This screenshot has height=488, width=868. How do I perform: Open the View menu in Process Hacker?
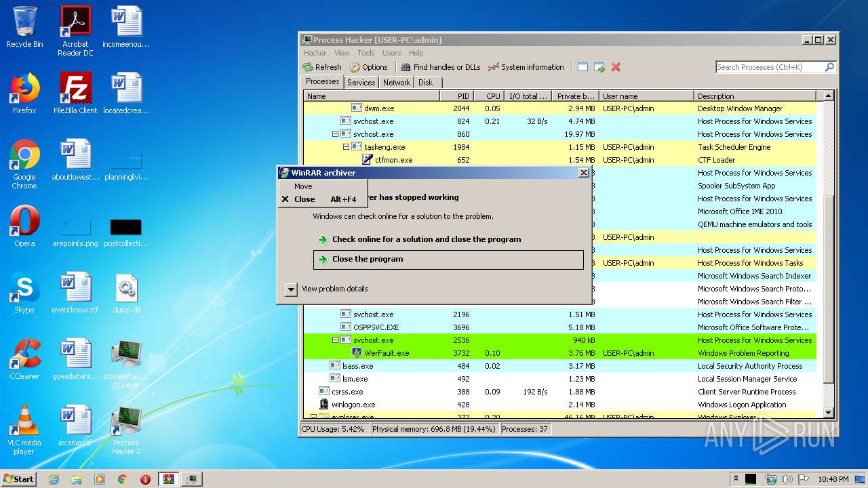(342, 53)
